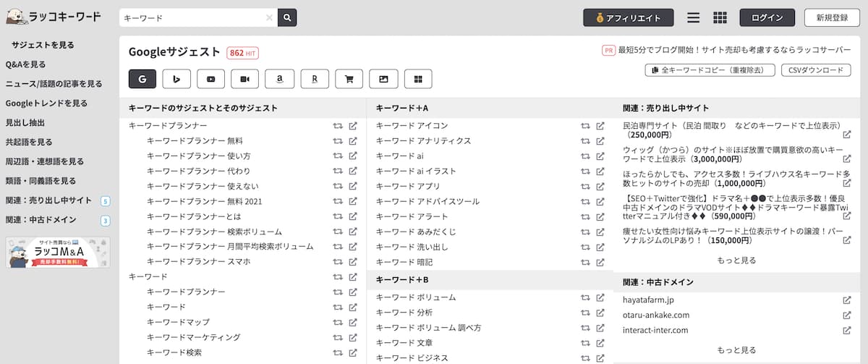The height and width of the screenshot is (364, 868).
Task: Open external link for キーワード アナリティクス
Action: click(x=600, y=140)
